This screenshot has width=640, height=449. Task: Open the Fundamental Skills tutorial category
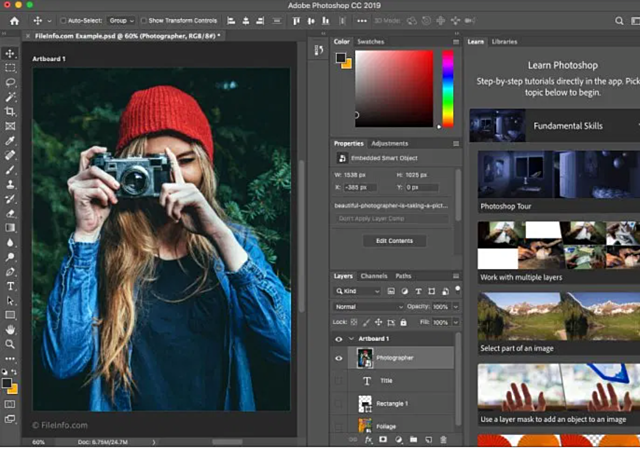(555, 126)
